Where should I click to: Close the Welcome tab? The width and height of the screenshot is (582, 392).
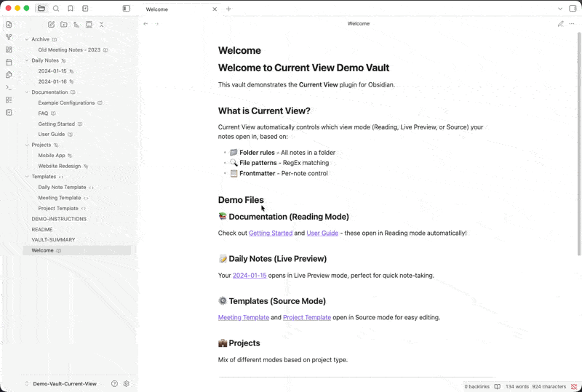[215, 9]
